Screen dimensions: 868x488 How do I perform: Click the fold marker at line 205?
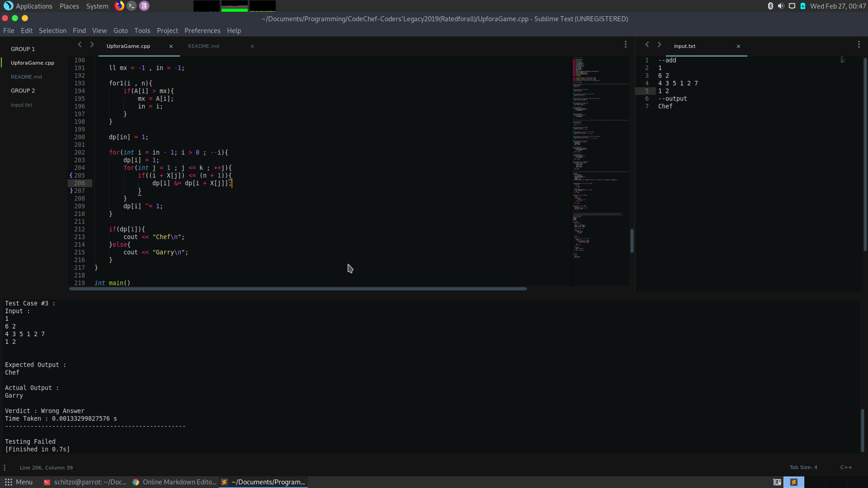tap(71, 175)
